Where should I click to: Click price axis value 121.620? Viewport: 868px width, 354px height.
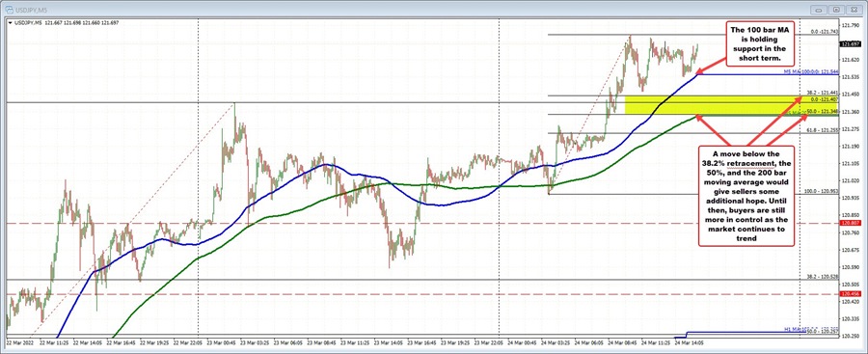point(850,60)
